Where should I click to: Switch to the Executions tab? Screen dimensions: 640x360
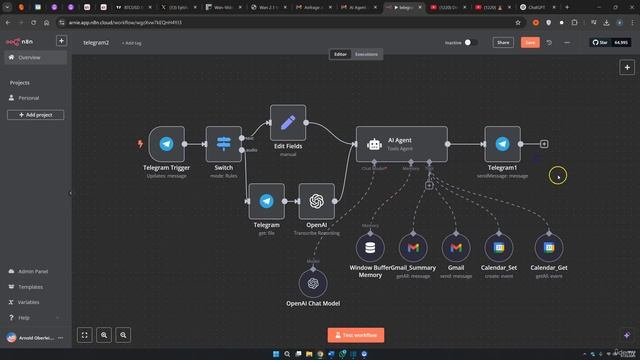366,54
